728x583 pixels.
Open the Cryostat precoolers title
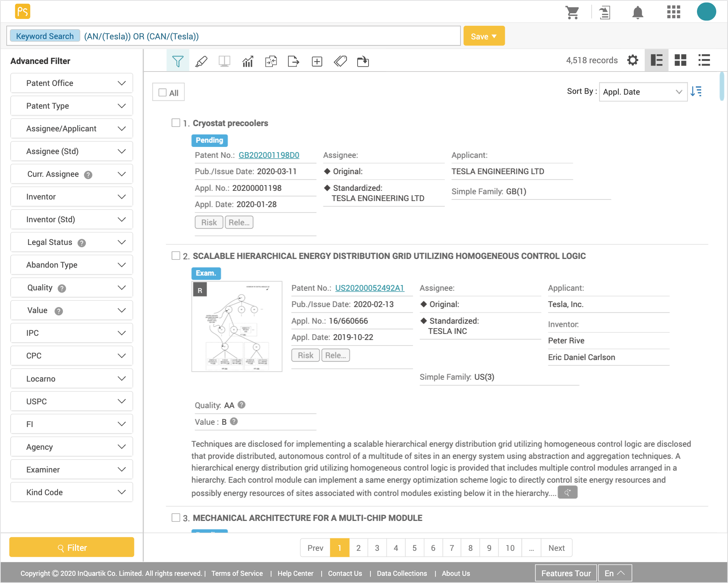click(230, 123)
